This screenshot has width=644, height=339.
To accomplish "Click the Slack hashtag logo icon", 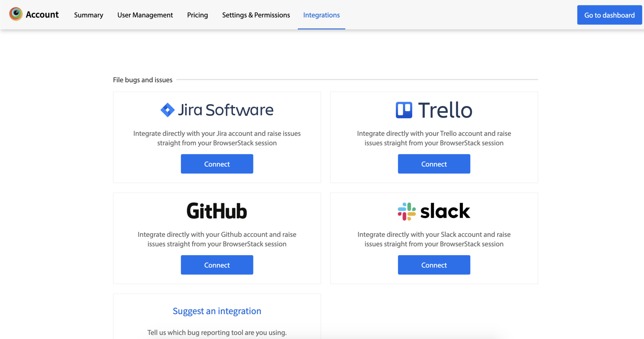I will pos(407,211).
